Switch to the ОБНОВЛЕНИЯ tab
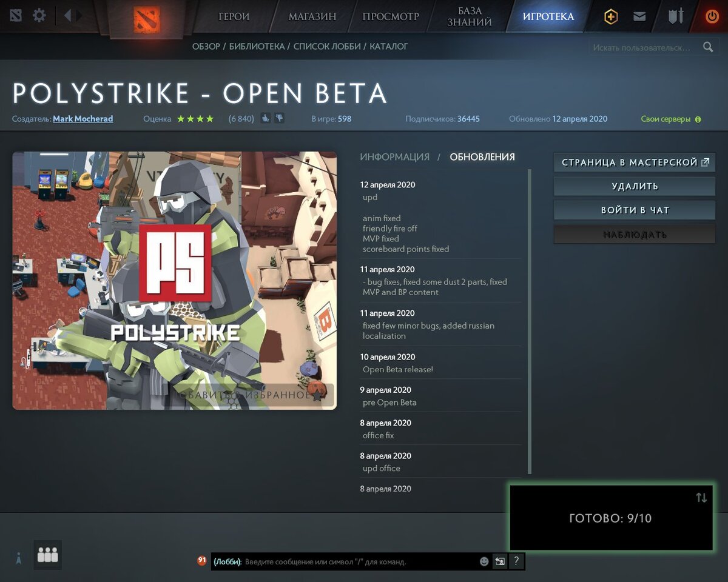The width and height of the screenshot is (728, 582). [x=482, y=157]
